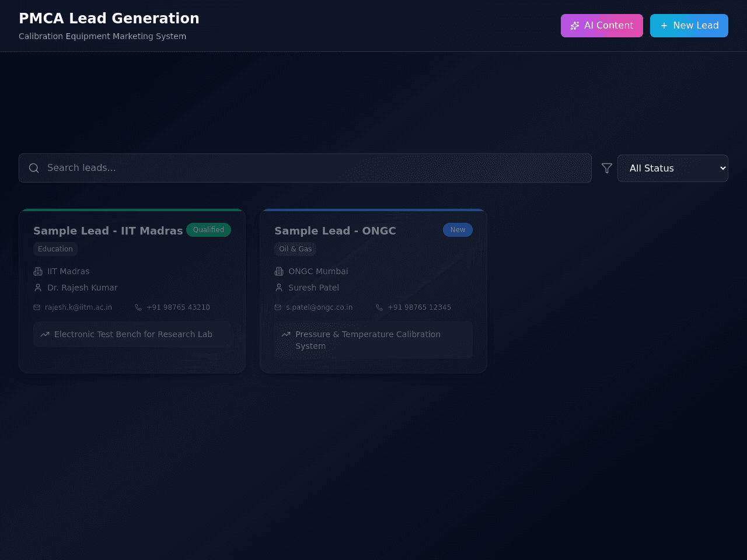
Task: Click contact name Suresh Patel
Action: pos(313,288)
